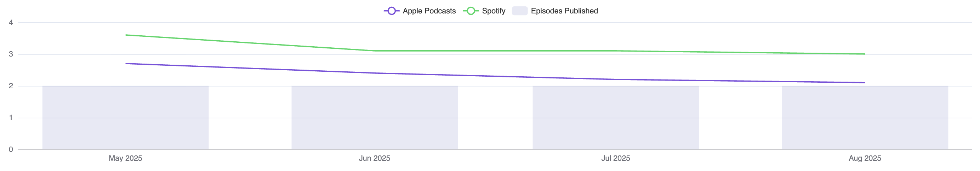
Task: Select the May 2025 episodes bar
Action: pos(126,117)
